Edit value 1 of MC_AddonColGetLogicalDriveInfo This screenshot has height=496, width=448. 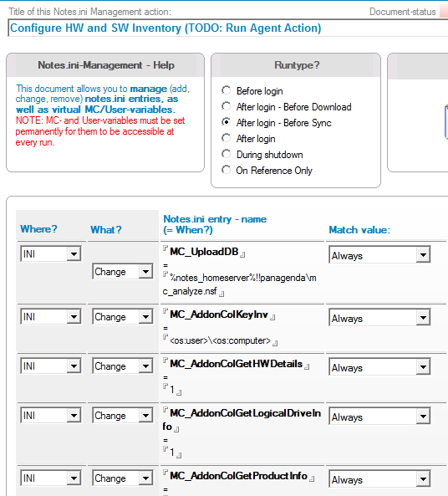click(172, 452)
